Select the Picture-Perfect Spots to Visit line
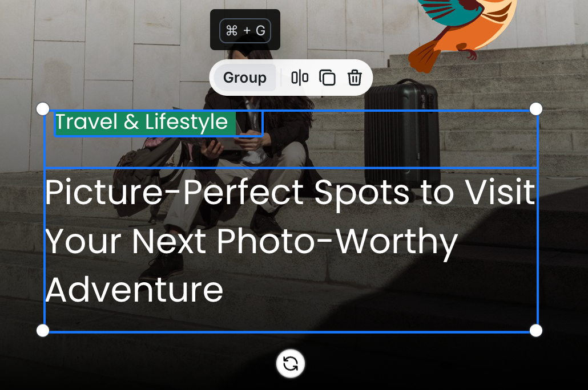The height and width of the screenshot is (390, 588). coord(290,192)
